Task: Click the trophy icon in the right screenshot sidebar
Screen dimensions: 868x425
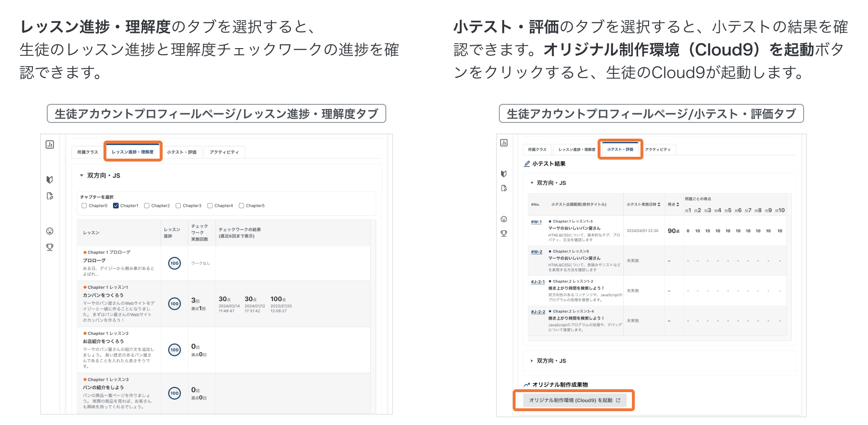Action: point(504,233)
